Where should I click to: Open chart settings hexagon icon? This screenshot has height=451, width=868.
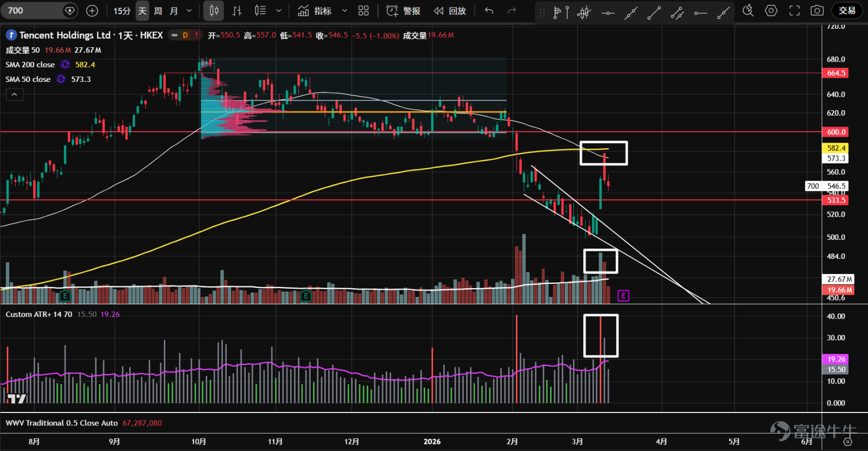pos(771,11)
